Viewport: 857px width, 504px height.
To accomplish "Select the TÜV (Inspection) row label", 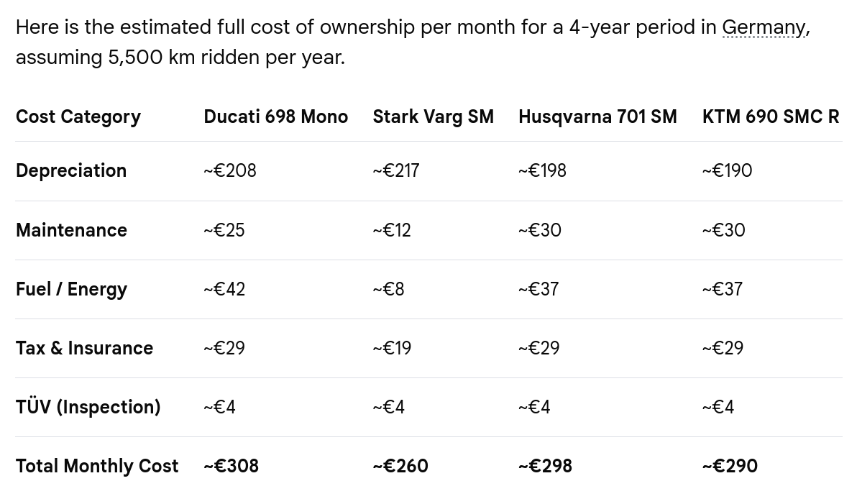I will (x=88, y=407).
